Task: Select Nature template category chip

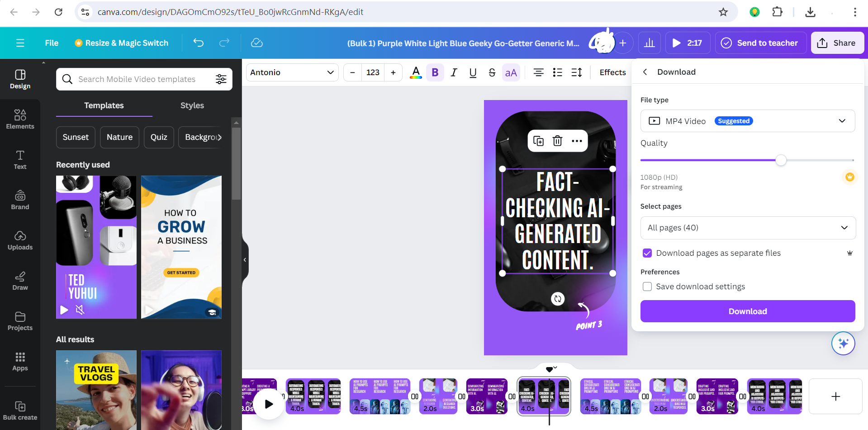Action: (x=119, y=137)
